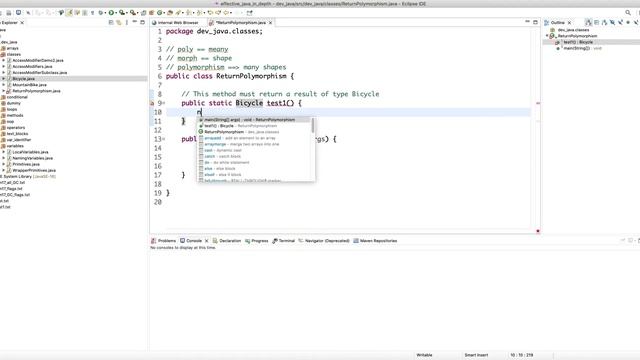This screenshot has width=640, height=360.
Task: Choose 'catch - catch block' template proposal
Action: click(x=254, y=156)
